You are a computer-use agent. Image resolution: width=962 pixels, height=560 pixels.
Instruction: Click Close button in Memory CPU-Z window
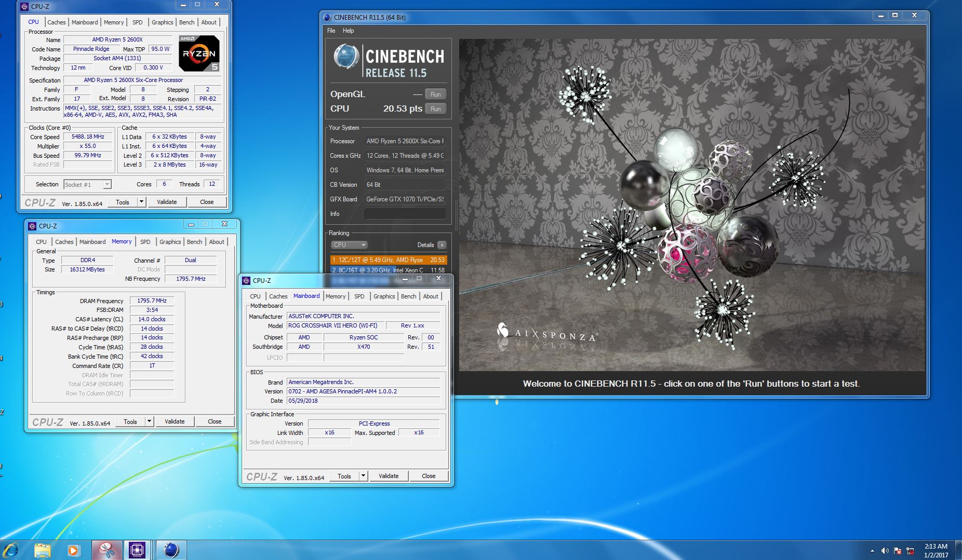coord(215,422)
